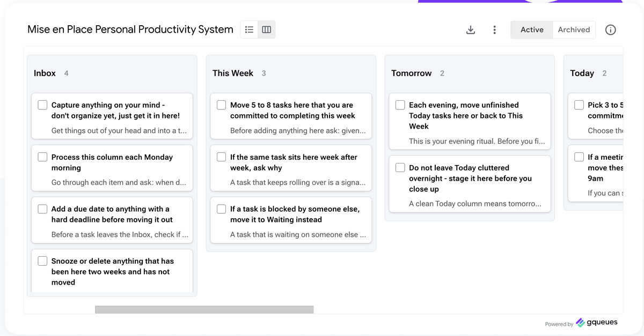Click the horizontal scrollbar thumb
The height and width of the screenshot is (336, 644).
(204, 310)
